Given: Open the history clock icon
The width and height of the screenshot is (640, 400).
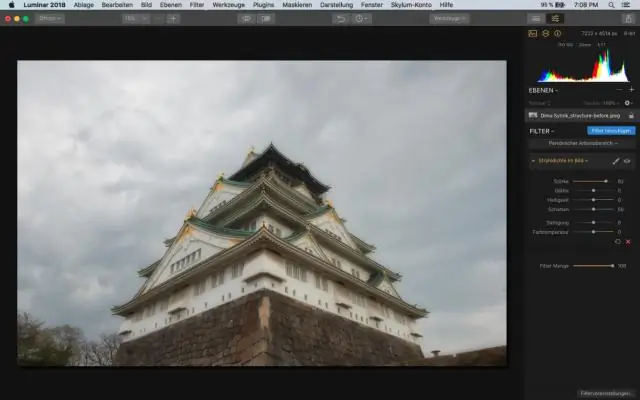Looking at the screenshot, I should pyautogui.click(x=361, y=18).
